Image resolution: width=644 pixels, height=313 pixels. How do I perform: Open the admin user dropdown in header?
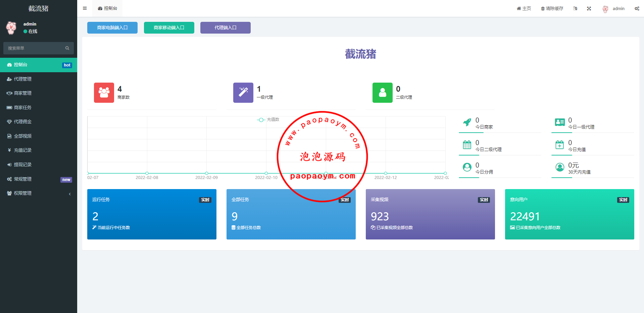pos(614,8)
